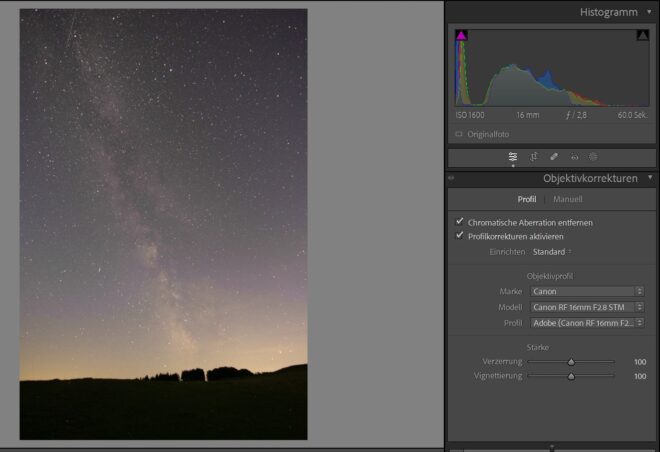
Task: Open the Profil Adobe dropdown
Action: pyautogui.click(x=588, y=323)
